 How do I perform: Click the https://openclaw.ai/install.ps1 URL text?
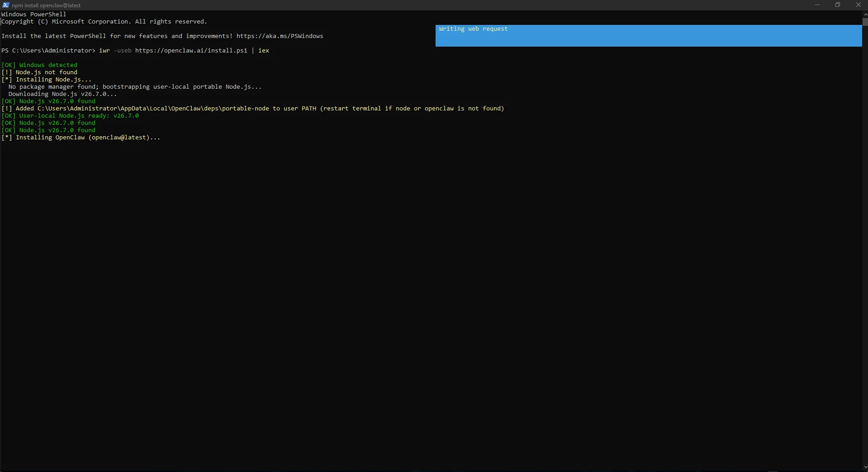[191, 51]
